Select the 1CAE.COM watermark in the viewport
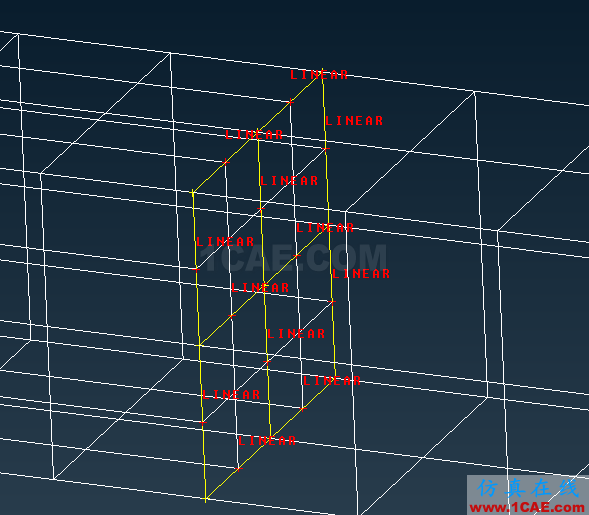 coord(293,258)
